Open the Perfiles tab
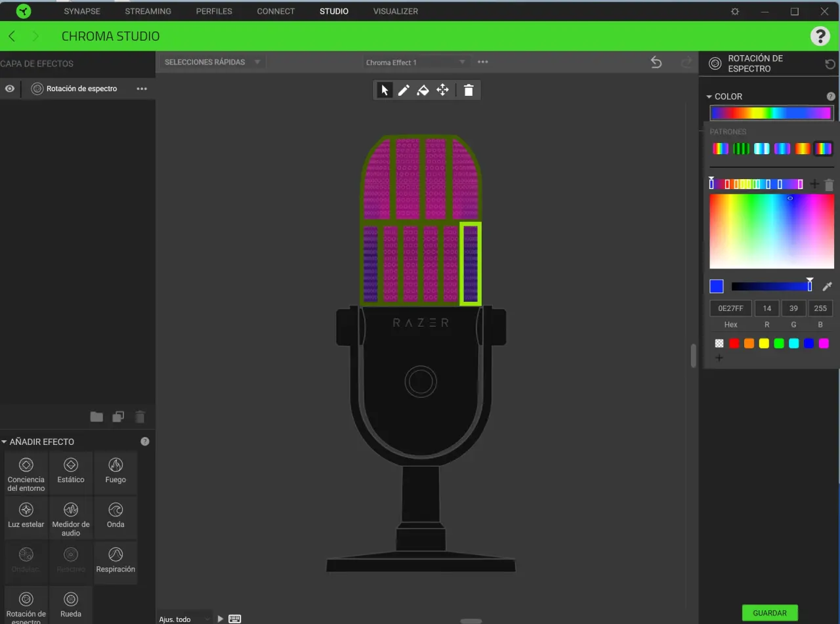840x624 pixels. click(214, 11)
